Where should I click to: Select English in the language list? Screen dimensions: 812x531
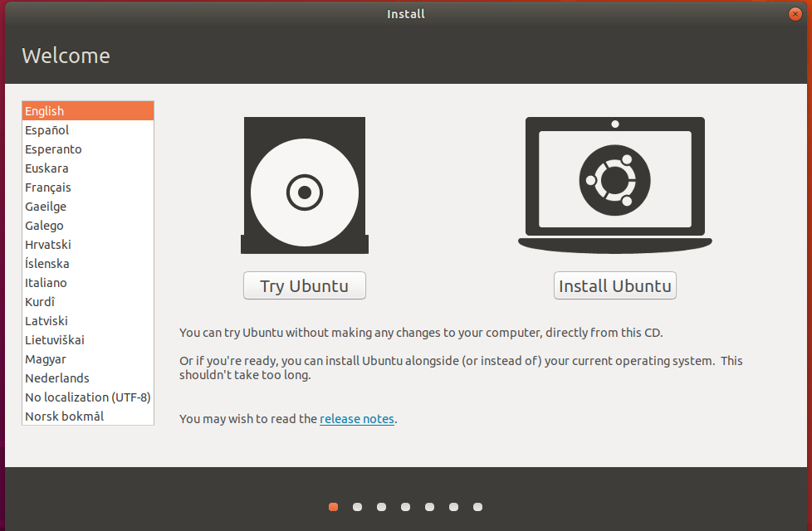pos(88,110)
